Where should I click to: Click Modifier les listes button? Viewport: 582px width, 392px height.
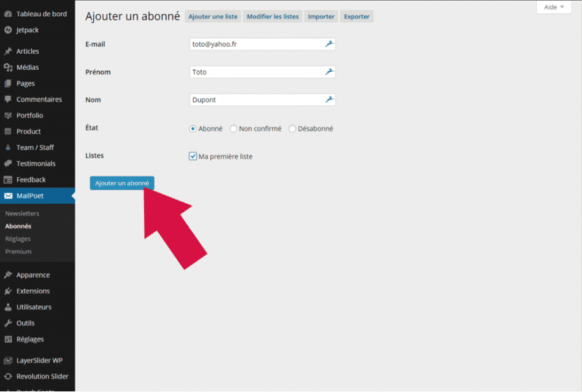click(x=273, y=17)
